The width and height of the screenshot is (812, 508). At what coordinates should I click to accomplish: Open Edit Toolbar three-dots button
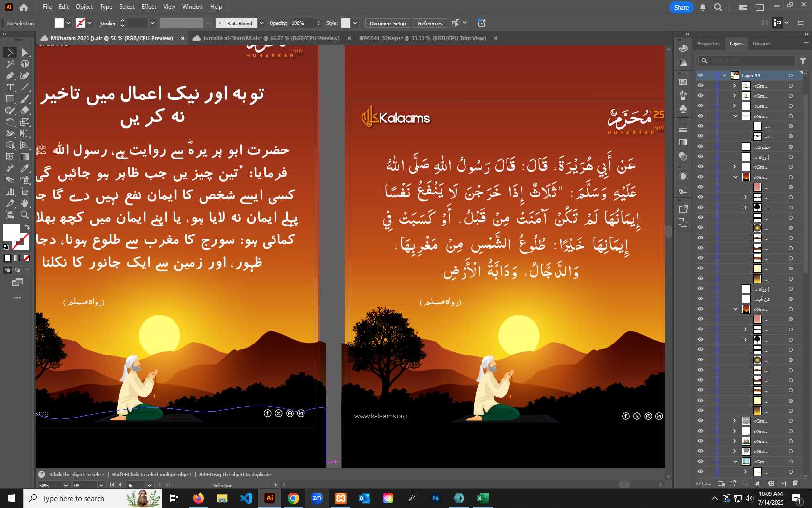tap(17, 298)
